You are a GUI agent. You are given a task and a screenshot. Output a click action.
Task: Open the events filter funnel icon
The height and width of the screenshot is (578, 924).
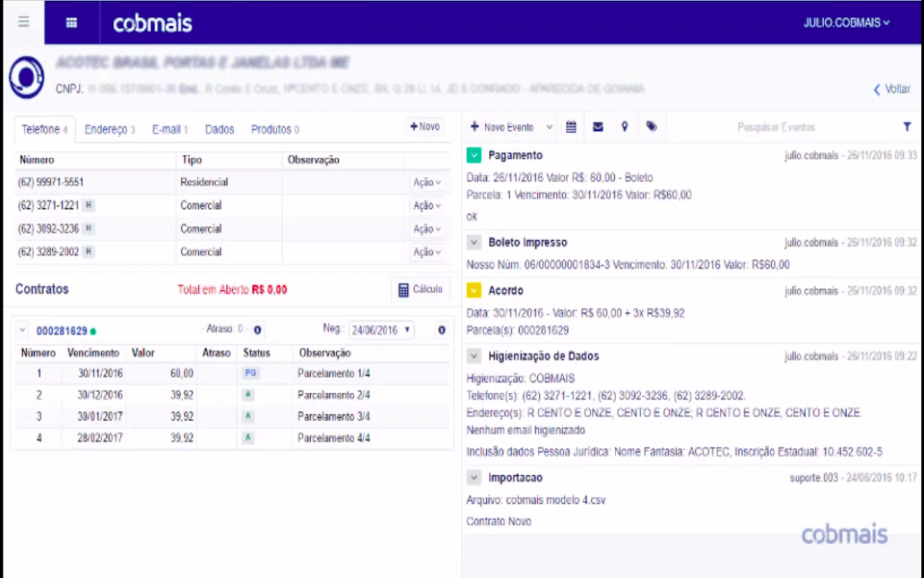coord(907,127)
